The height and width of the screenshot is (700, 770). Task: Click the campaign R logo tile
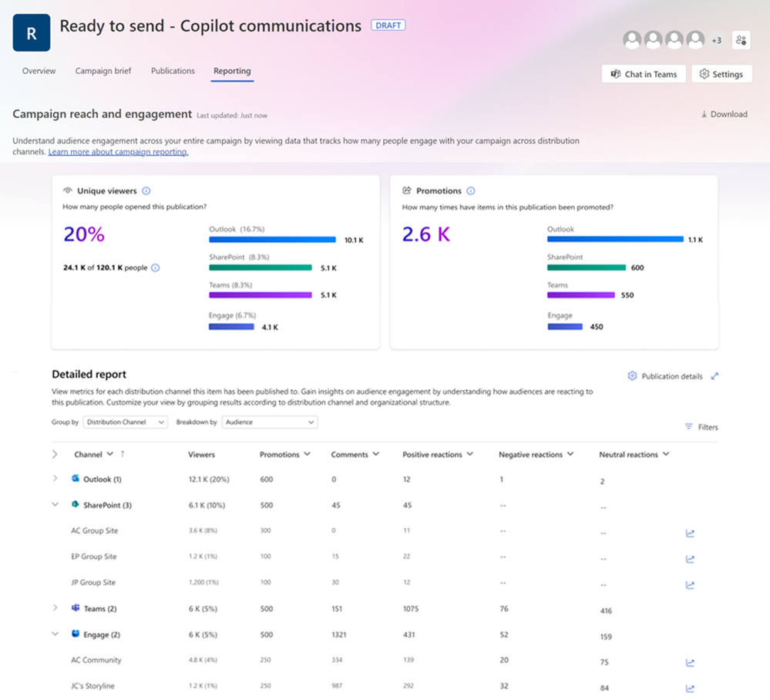coord(32,33)
